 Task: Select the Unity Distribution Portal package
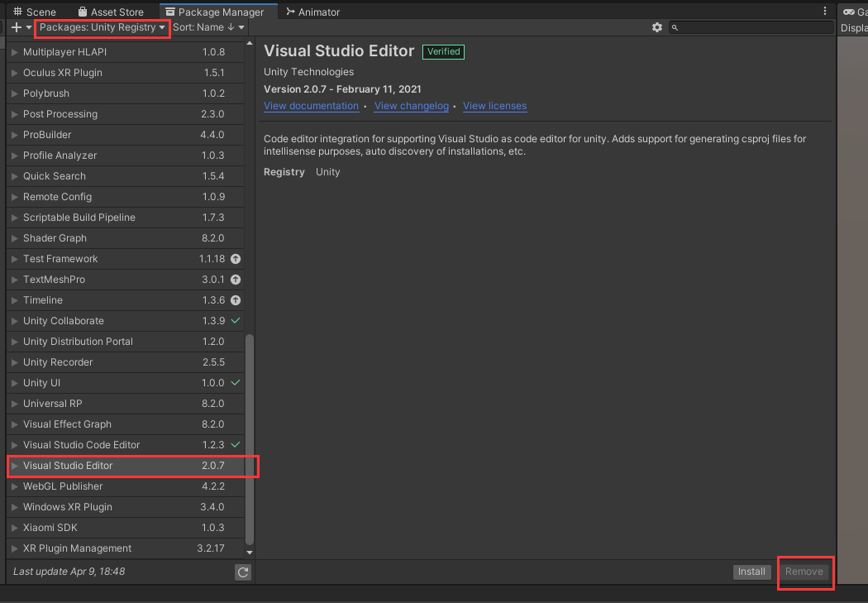tap(125, 342)
